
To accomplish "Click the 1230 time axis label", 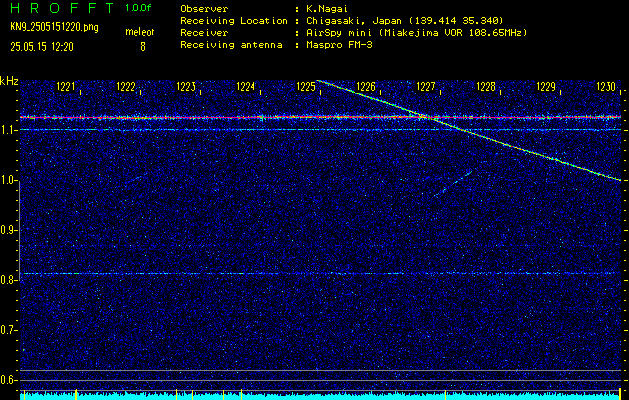I will [606, 87].
